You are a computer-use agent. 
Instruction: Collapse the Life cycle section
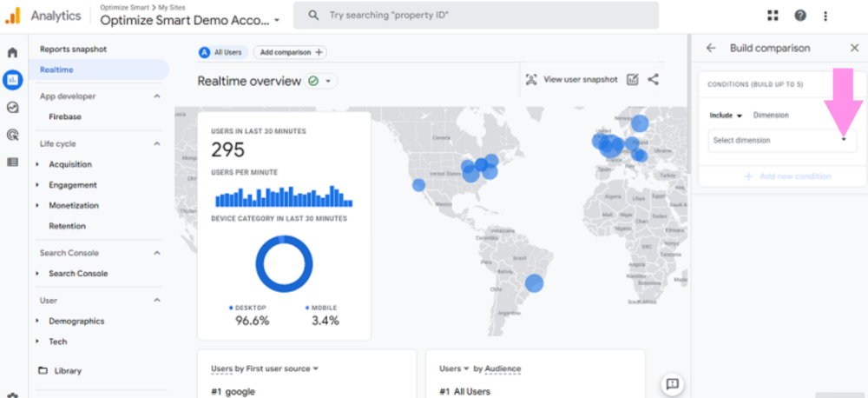pos(157,143)
